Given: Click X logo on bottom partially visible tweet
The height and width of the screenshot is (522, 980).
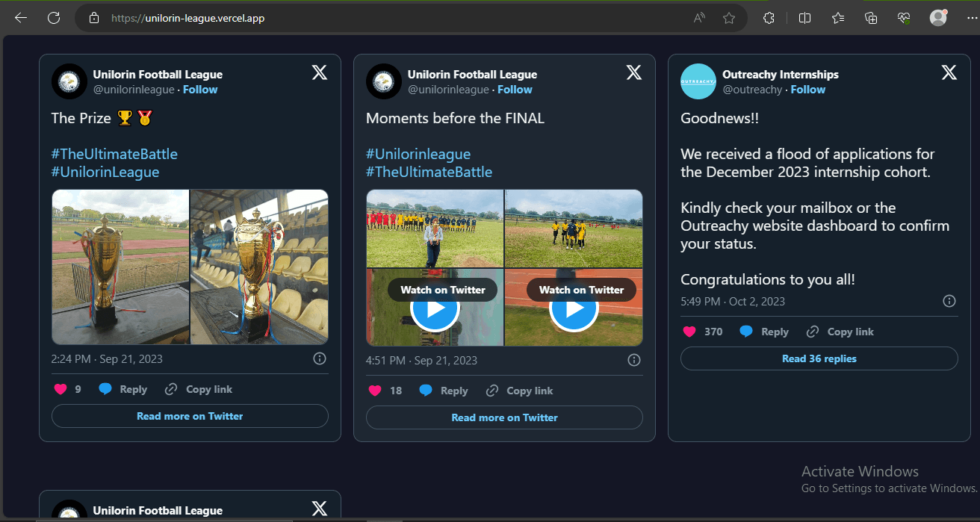Looking at the screenshot, I should pyautogui.click(x=319, y=509).
